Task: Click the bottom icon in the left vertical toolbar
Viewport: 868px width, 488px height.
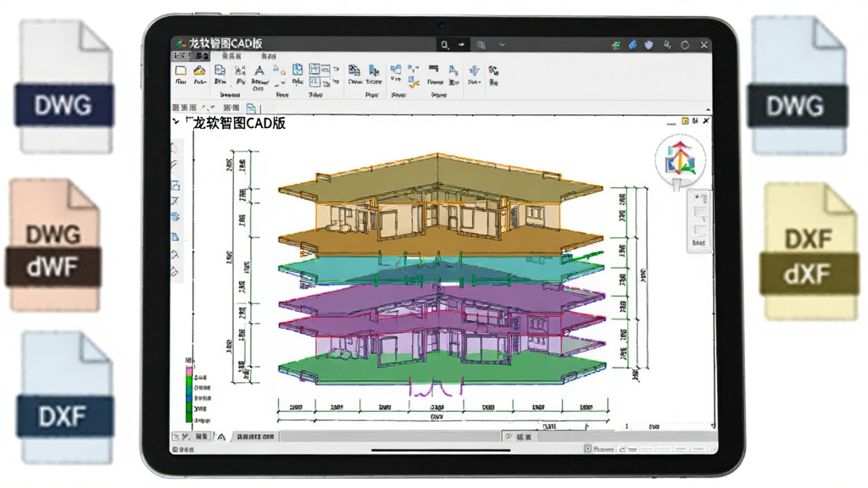Action: coord(175,272)
